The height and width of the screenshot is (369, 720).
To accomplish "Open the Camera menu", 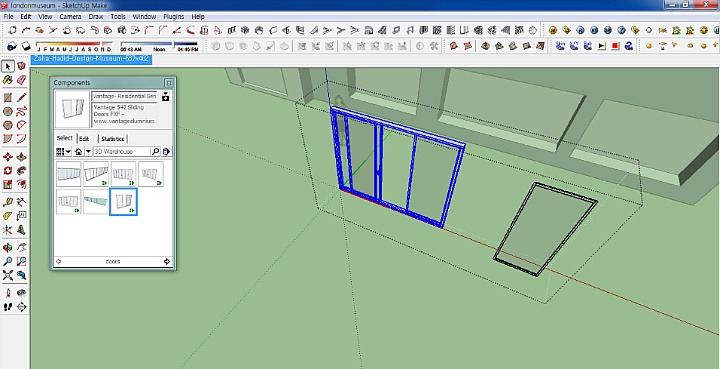I will 70,17.
